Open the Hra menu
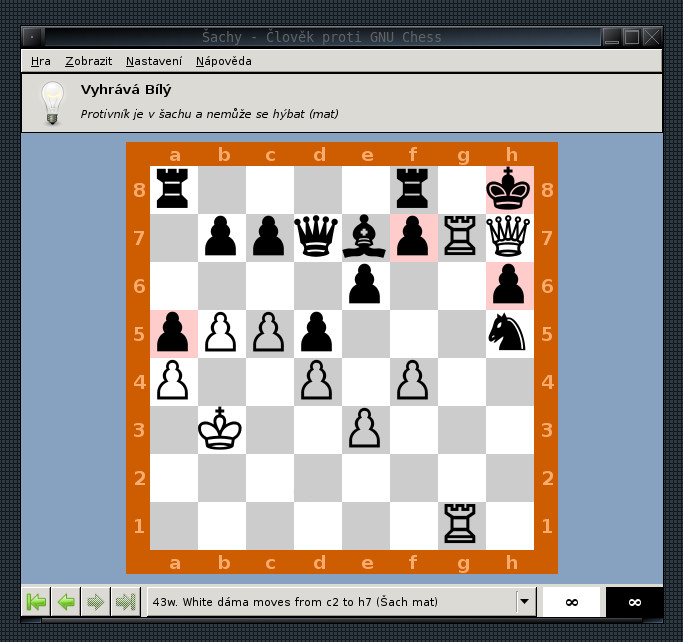The width and height of the screenshot is (683, 642). [41, 61]
